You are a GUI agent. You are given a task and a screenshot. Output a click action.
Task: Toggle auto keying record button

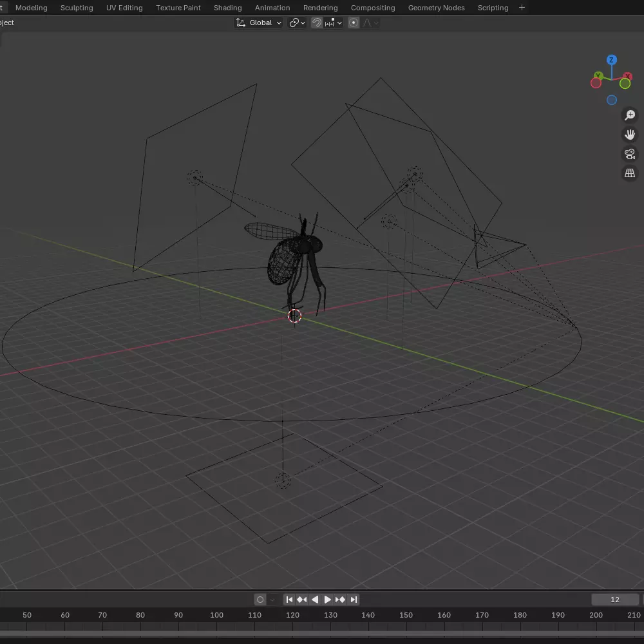pos(260,600)
